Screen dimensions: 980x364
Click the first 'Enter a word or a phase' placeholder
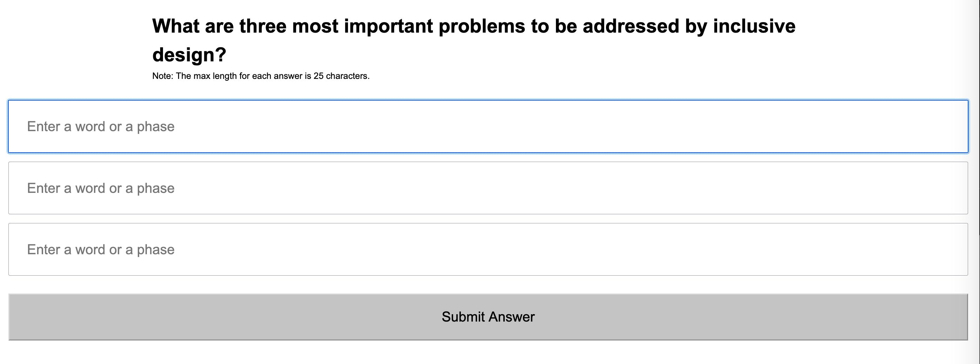coord(101,126)
